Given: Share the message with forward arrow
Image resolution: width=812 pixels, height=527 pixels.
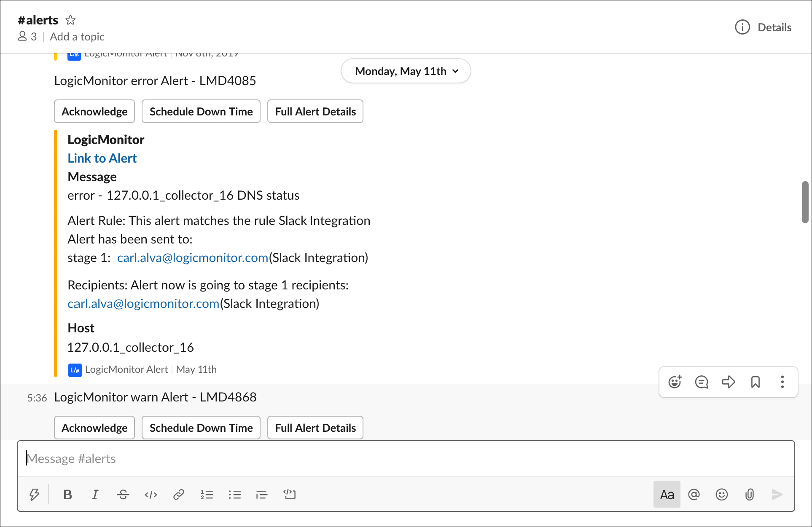Looking at the screenshot, I should coord(729,382).
